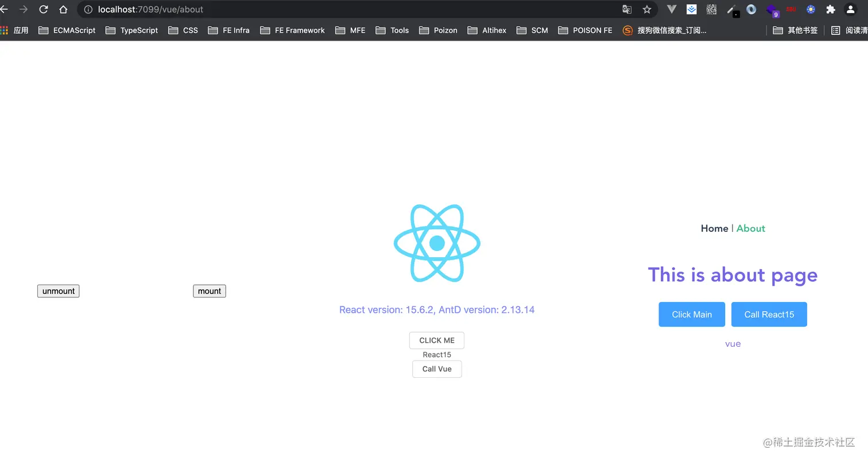Open the eyedropper pen extension icon
Viewport: 868px width, 461px height.
pyautogui.click(x=732, y=10)
